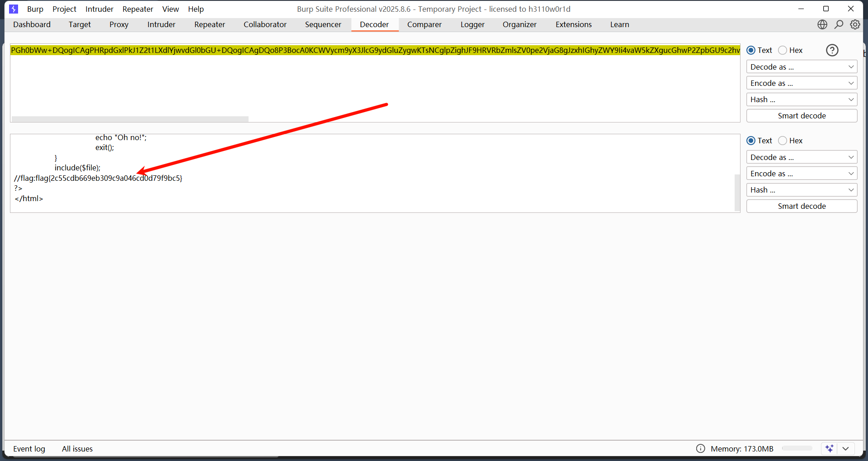Open the Decoder help question-mark icon
The height and width of the screenshot is (461, 868).
point(832,50)
